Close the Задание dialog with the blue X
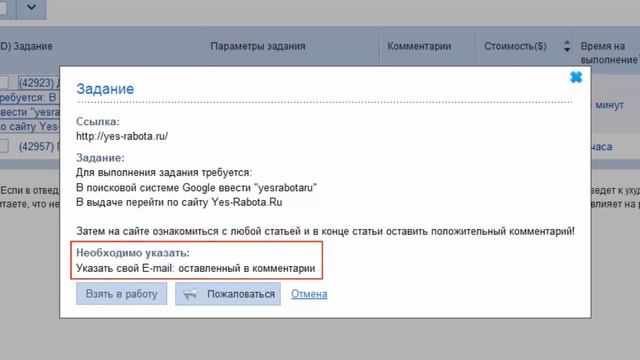The image size is (640, 360). tap(576, 77)
